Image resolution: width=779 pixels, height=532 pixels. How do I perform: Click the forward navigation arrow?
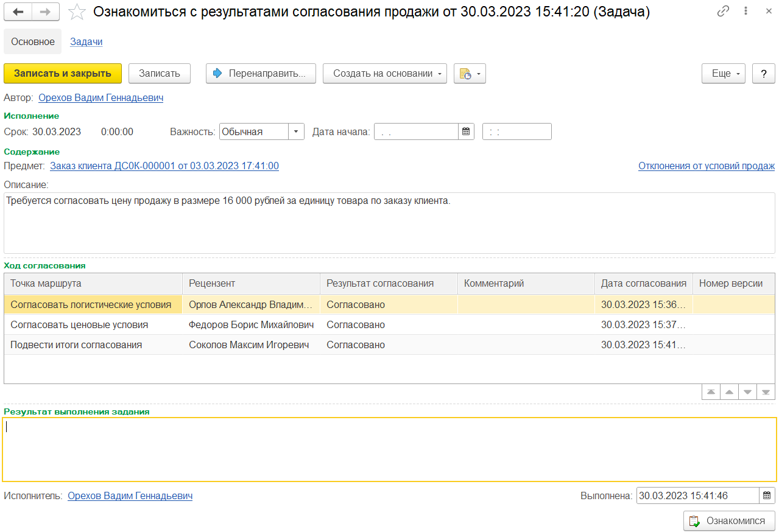click(46, 12)
